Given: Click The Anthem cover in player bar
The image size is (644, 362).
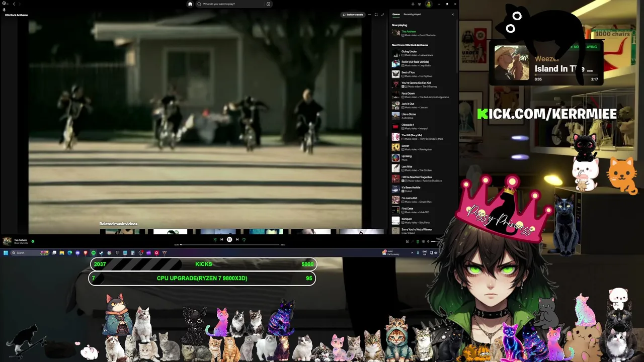Looking at the screenshot, I should (7, 241).
